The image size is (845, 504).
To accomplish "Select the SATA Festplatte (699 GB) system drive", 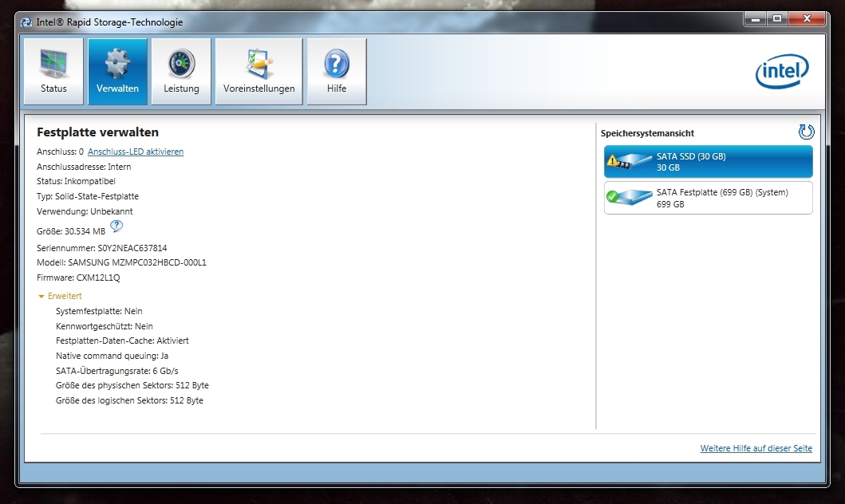I will pyautogui.click(x=708, y=198).
